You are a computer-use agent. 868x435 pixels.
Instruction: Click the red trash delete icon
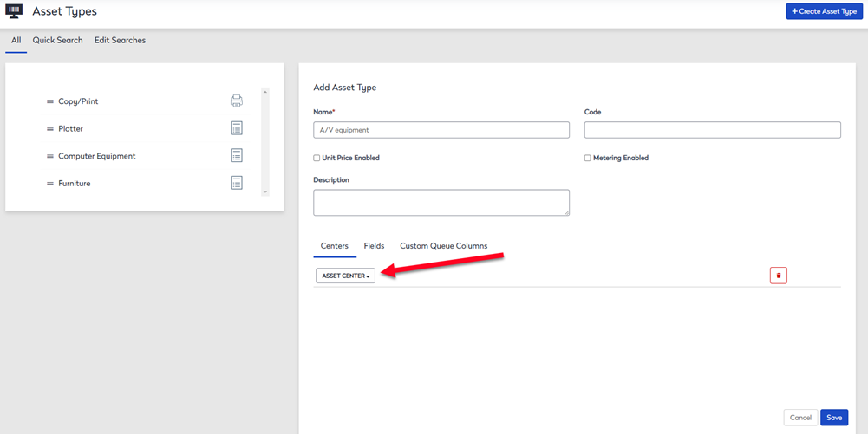(779, 275)
